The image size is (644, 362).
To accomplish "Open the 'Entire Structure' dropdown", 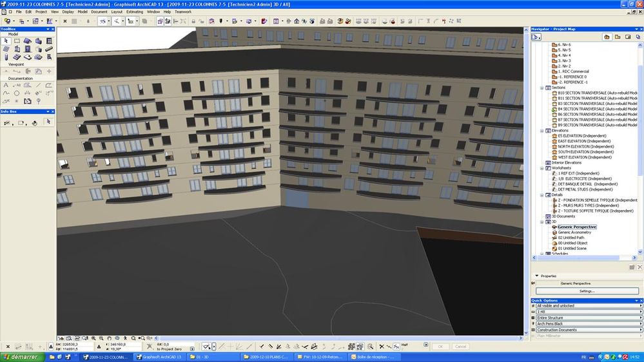I will pyautogui.click(x=589, y=318).
